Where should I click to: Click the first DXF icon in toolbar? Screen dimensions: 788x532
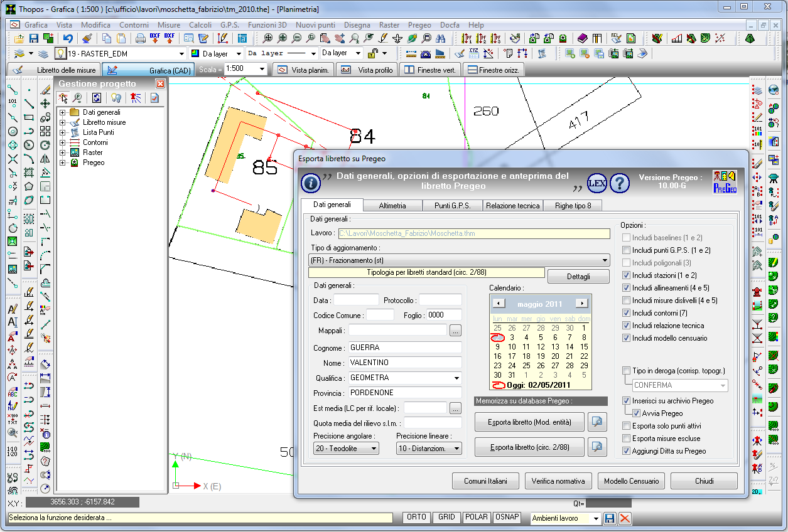click(154, 38)
